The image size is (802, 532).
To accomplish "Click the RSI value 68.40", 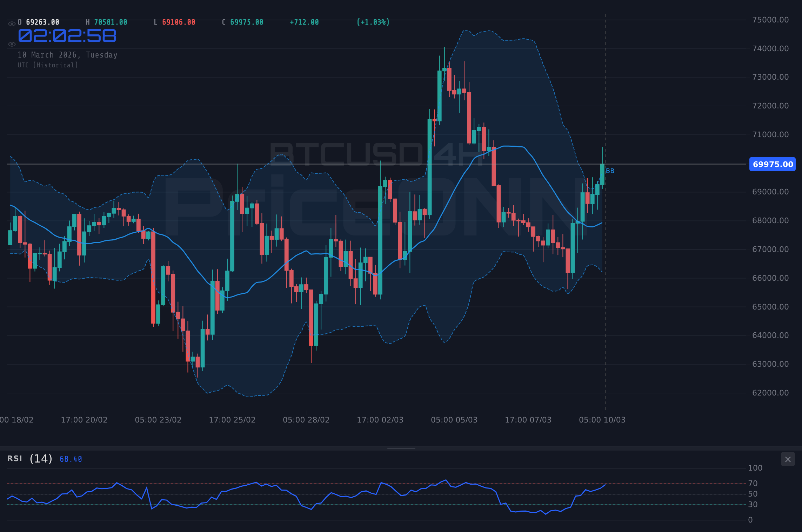I will tap(71, 459).
